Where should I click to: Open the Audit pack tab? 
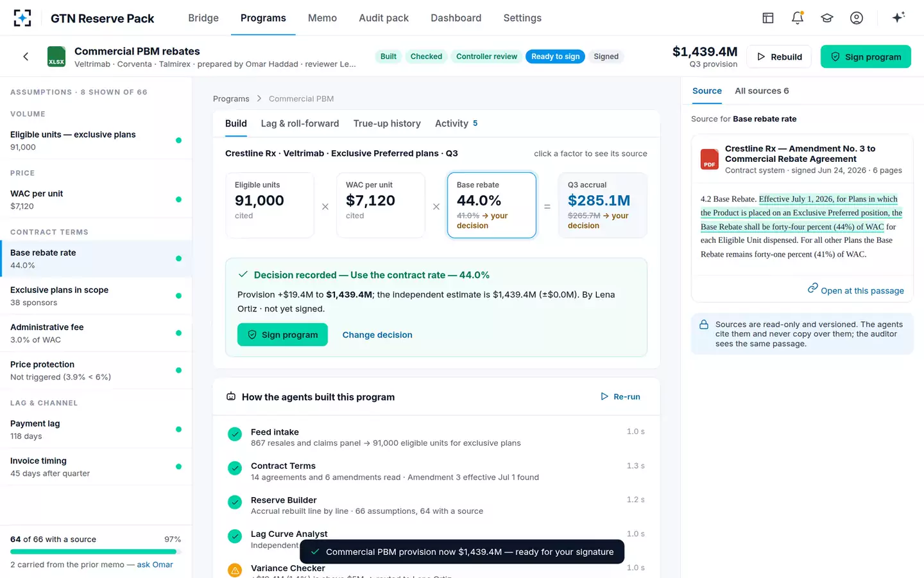pos(384,18)
